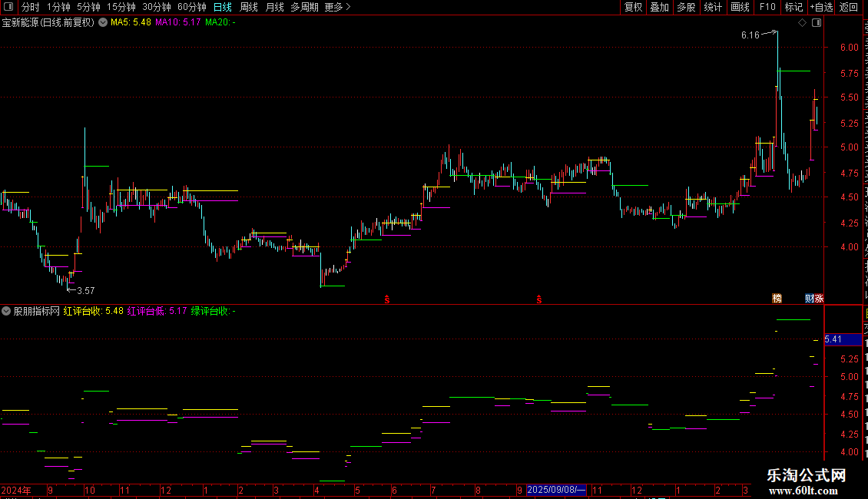Select the 30分钟 period
This screenshot has height=499, width=868.
click(x=157, y=7)
